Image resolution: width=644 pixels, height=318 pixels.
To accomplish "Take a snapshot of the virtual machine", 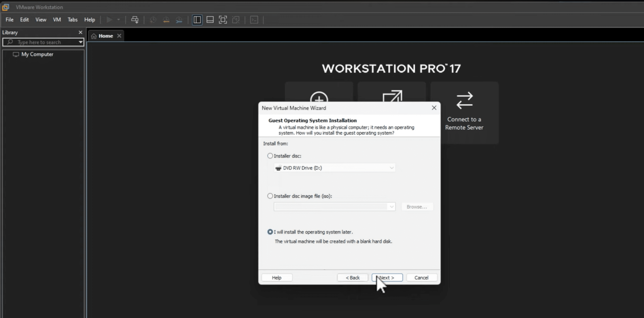I will click(153, 20).
